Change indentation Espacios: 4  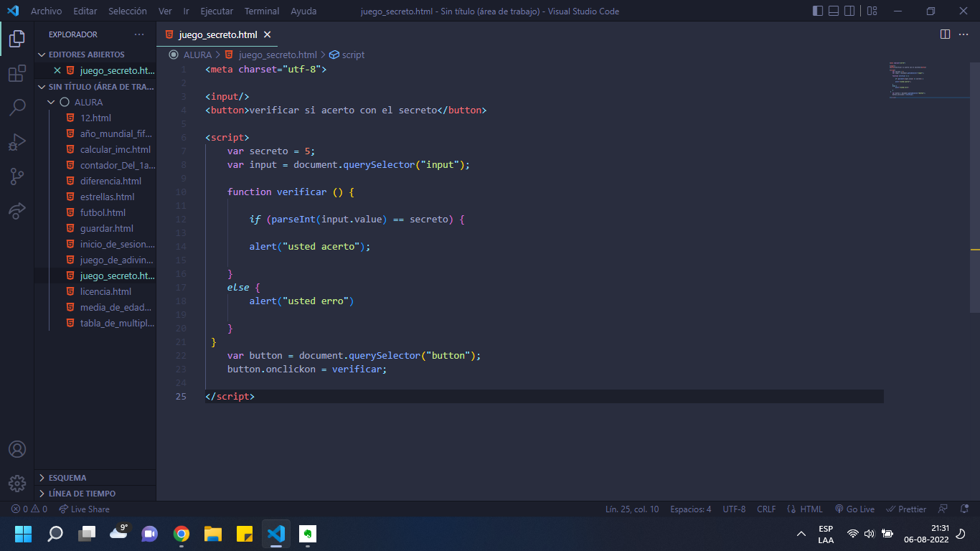point(691,509)
